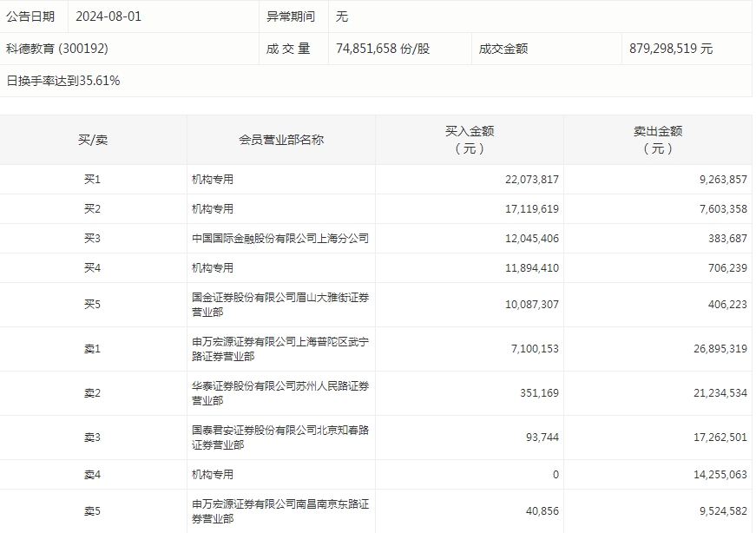Image resolution: width=756 pixels, height=533 pixels.
Task: Click the 卖出金额（元） column header
Action: pyautogui.click(x=658, y=140)
